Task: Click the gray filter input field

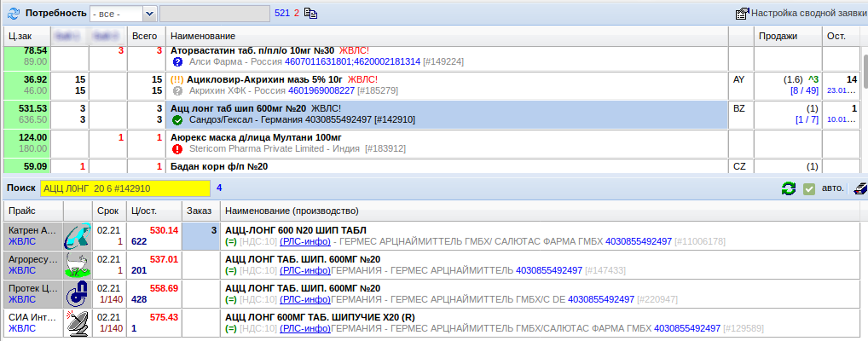Action: (214, 14)
